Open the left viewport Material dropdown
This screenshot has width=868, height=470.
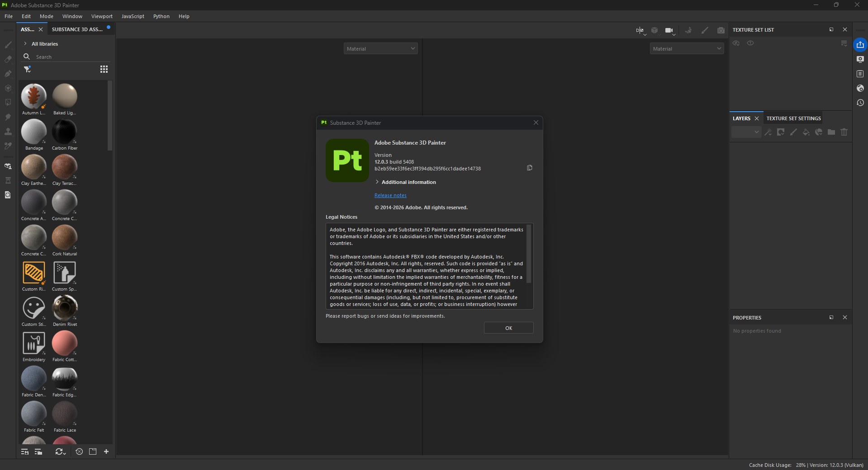380,48
